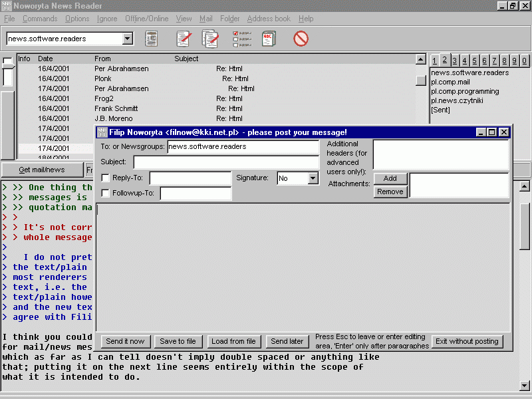Open the Options menu
The width and height of the screenshot is (532, 399).
77,19
